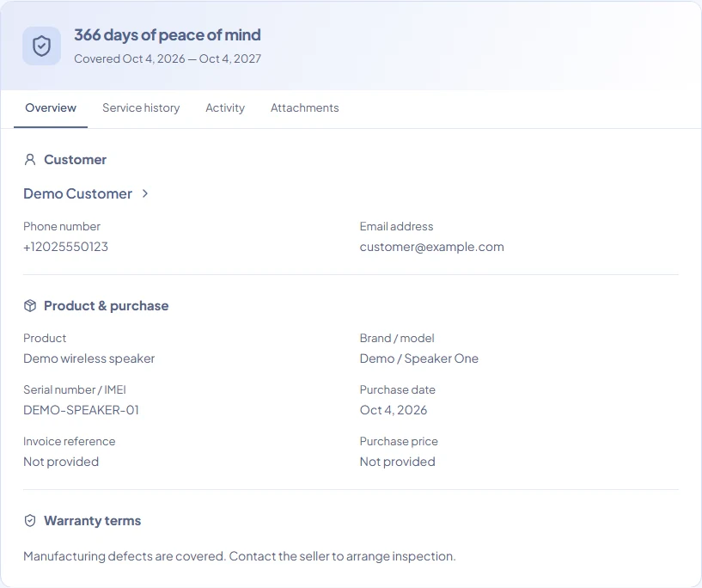Click brand value Demo / Speaker One
The image size is (702, 588).
tap(419, 358)
